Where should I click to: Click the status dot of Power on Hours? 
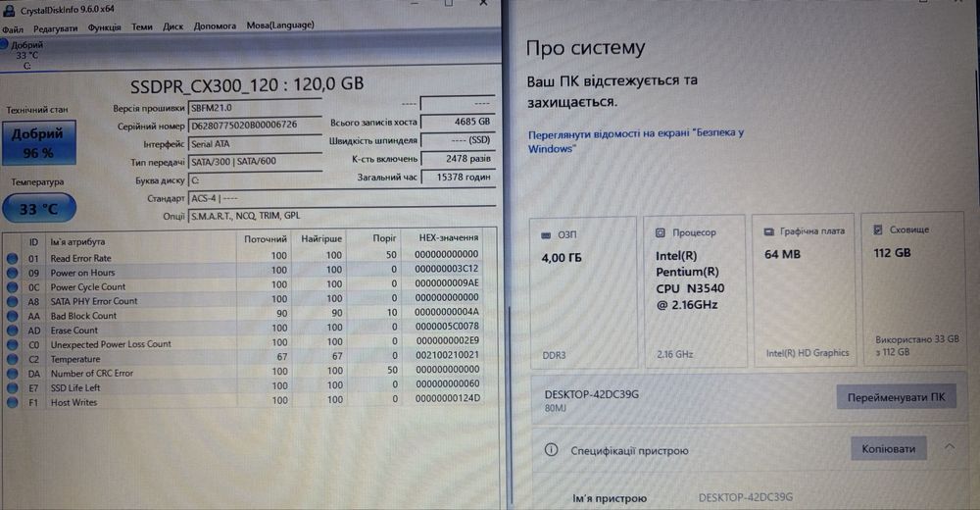tap(12, 273)
